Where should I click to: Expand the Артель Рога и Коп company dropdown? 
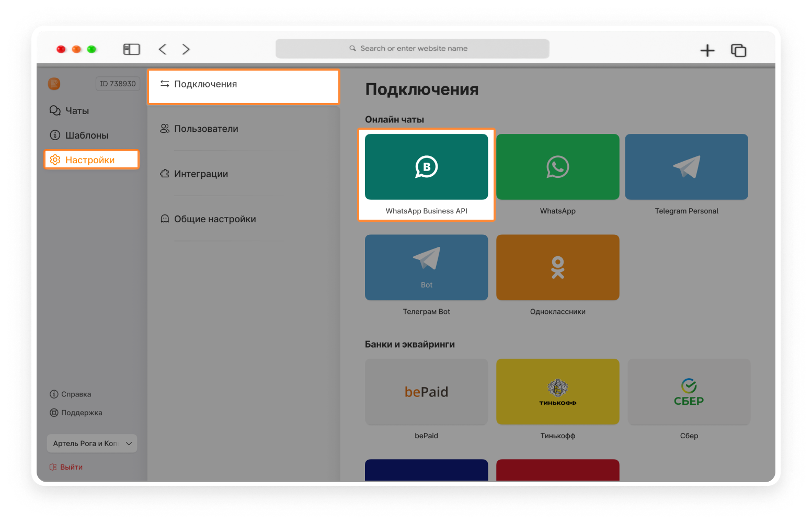pos(92,444)
